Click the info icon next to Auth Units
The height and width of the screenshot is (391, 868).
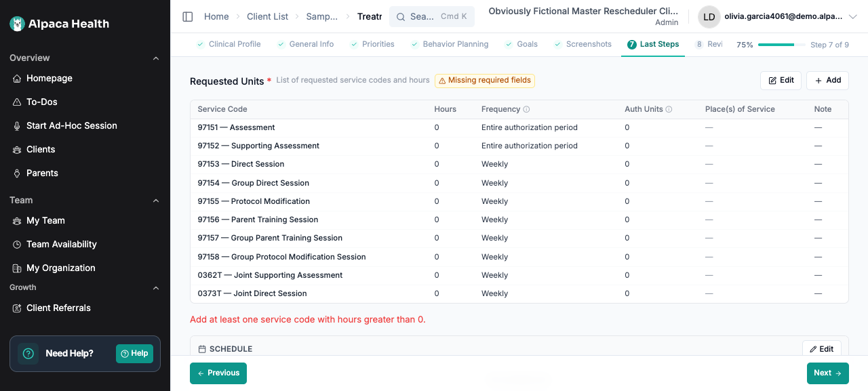(669, 110)
